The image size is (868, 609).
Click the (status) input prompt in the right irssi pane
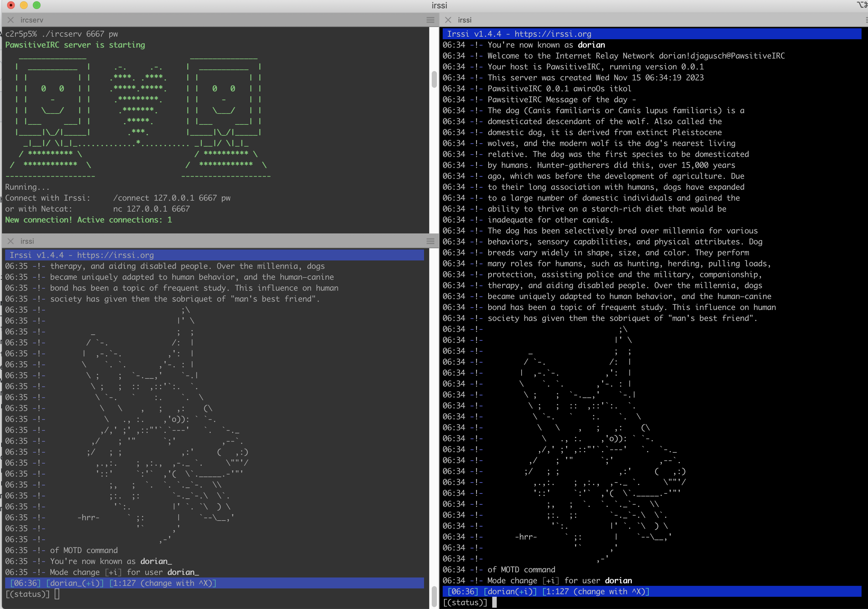coord(465,602)
